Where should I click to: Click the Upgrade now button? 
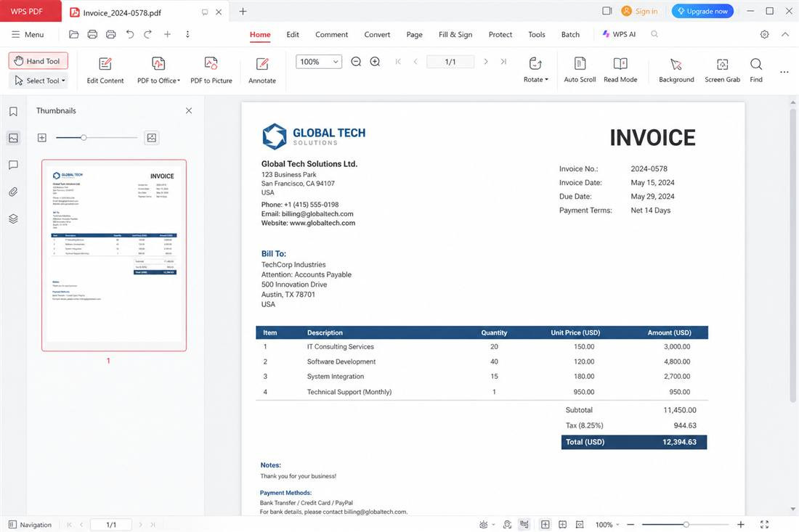point(702,11)
